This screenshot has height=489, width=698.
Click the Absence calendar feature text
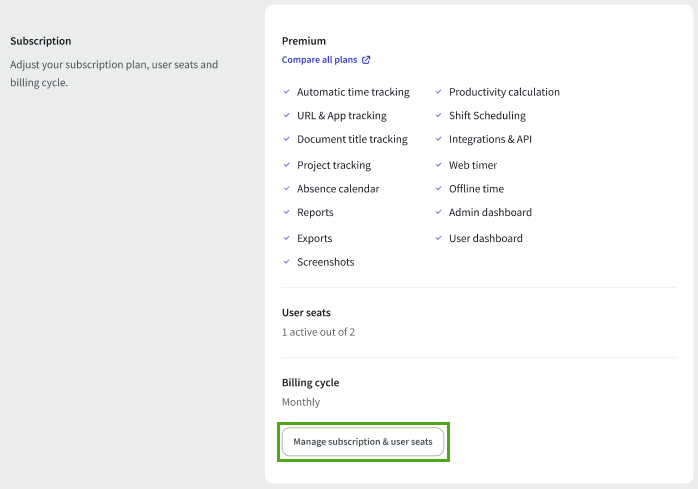coord(338,189)
